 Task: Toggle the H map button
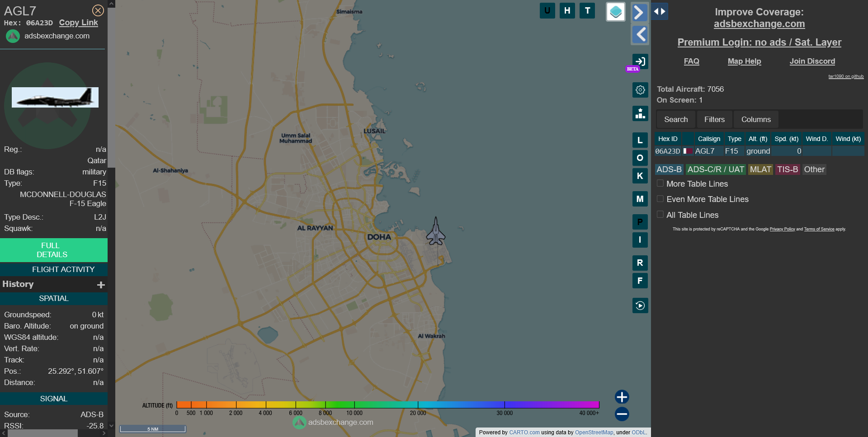pos(567,10)
